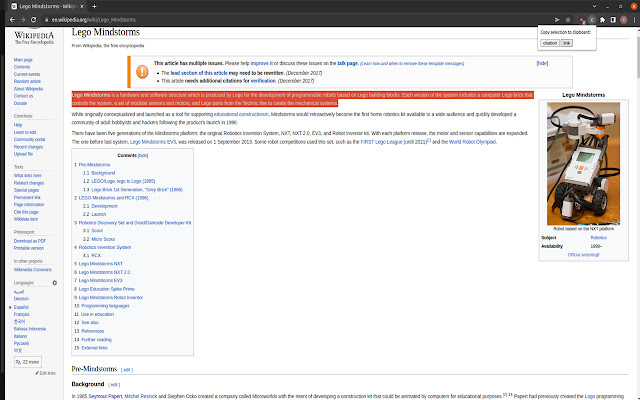Open Chrome's three-dot menu
This screenshot has height=400, width=640.
pos(634,20)
